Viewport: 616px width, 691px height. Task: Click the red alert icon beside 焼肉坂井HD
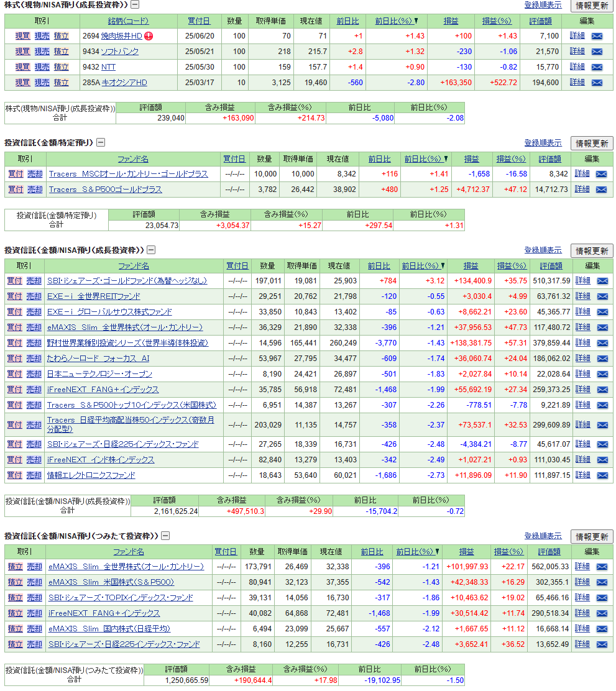coord(149,36)
